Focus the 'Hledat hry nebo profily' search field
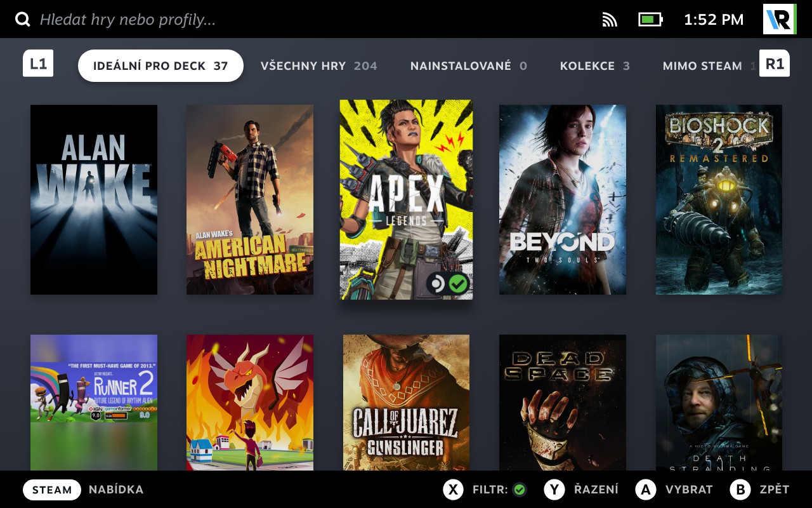Screen dimensions: 812x508 coord(128,20)
